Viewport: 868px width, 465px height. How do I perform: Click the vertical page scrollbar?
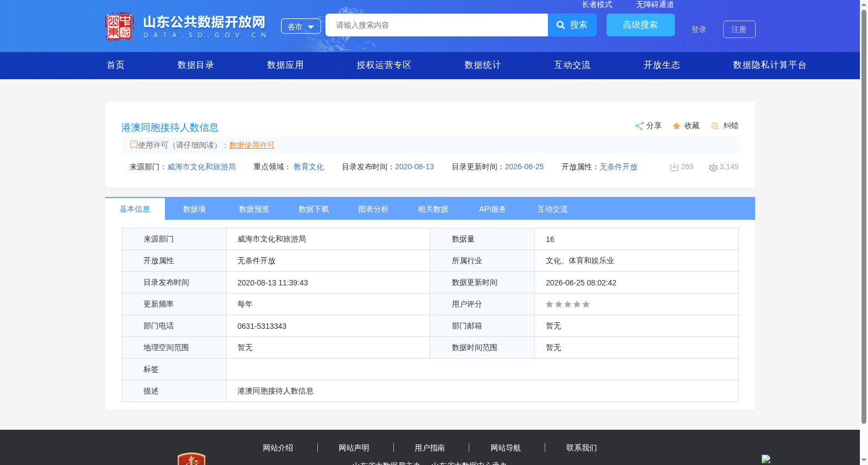coord(864,216)
